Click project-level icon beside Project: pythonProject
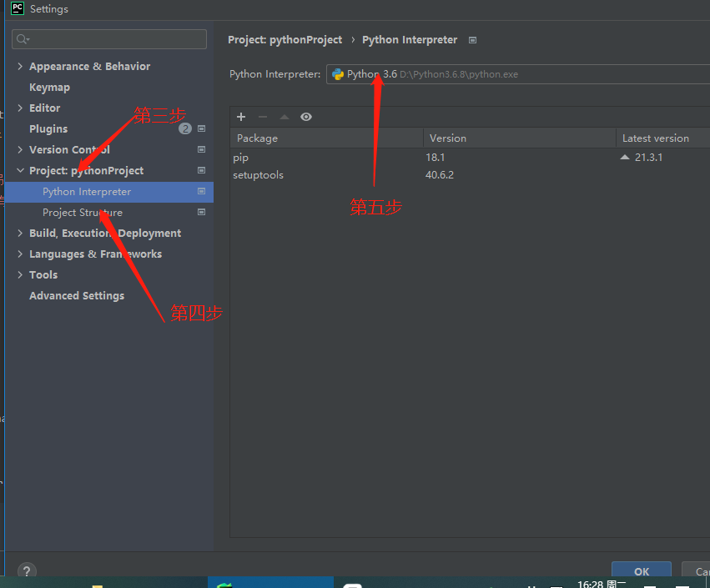Screen dimensions: 710x588 tap(202, 170)
